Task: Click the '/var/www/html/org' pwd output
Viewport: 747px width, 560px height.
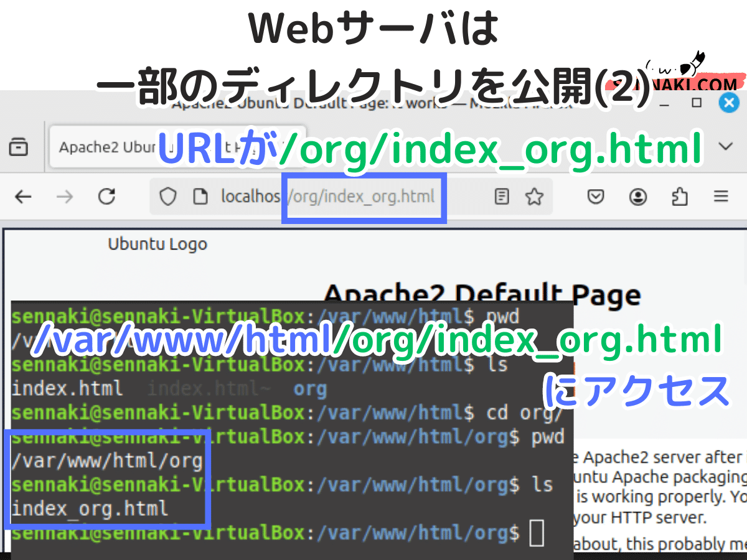Action: click(x=107, y=460)
